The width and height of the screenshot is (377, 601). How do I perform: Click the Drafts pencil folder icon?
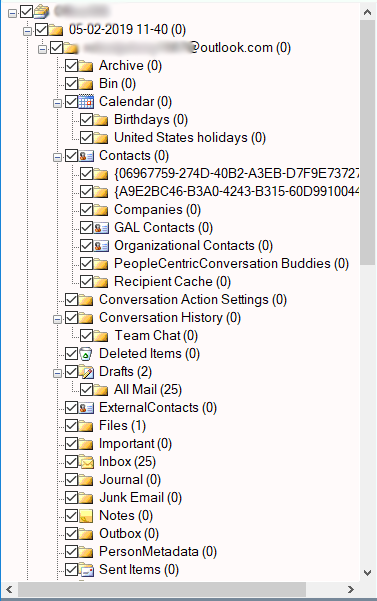(x=86, y=372)
